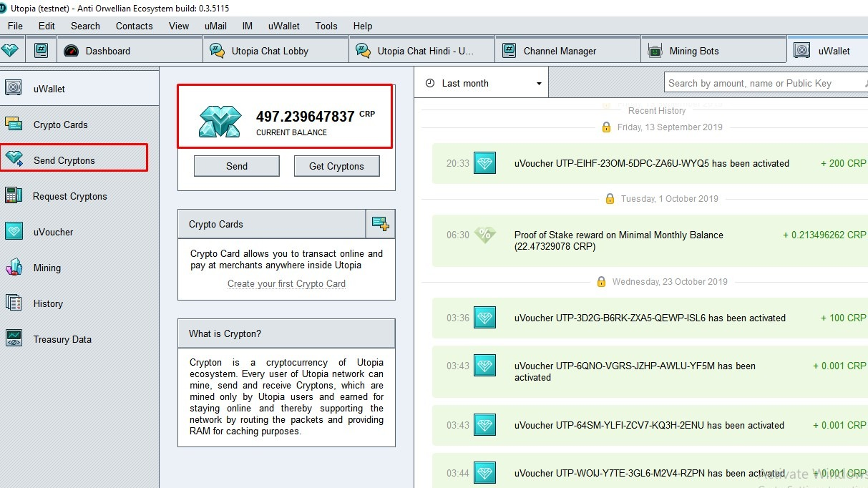This screenshot has height=488, width=868.
Task: Click the Crypto Cards panel header
Action: pos(272,224)
